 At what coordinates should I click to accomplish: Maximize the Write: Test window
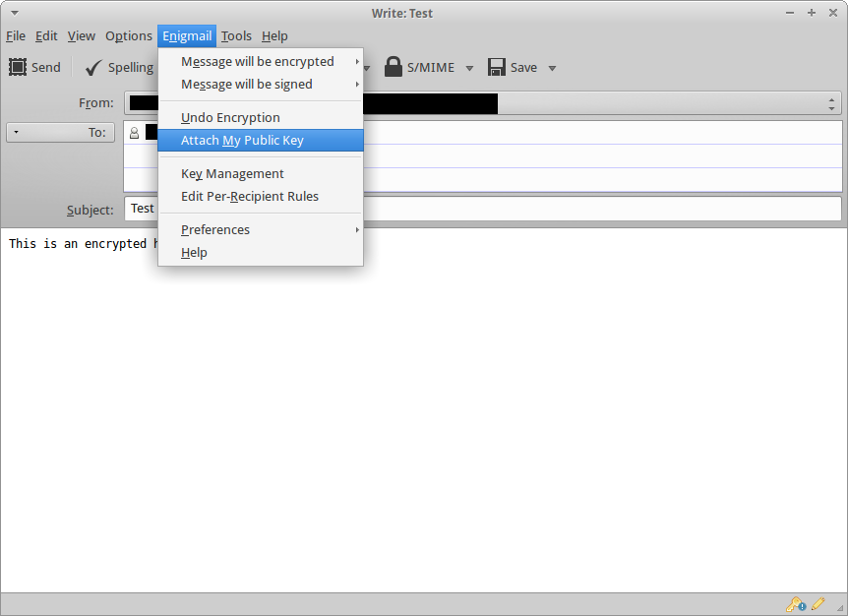[812, 13]
